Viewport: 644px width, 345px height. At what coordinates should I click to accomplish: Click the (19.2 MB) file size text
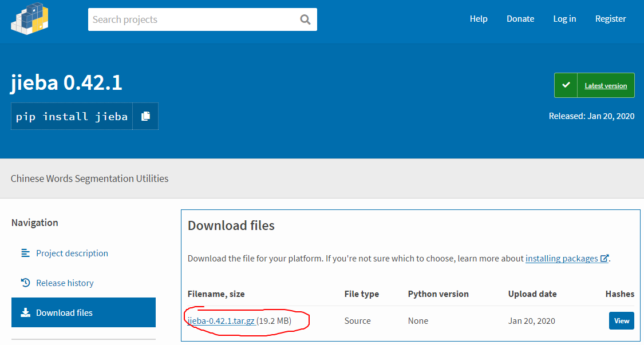(274, 321)
